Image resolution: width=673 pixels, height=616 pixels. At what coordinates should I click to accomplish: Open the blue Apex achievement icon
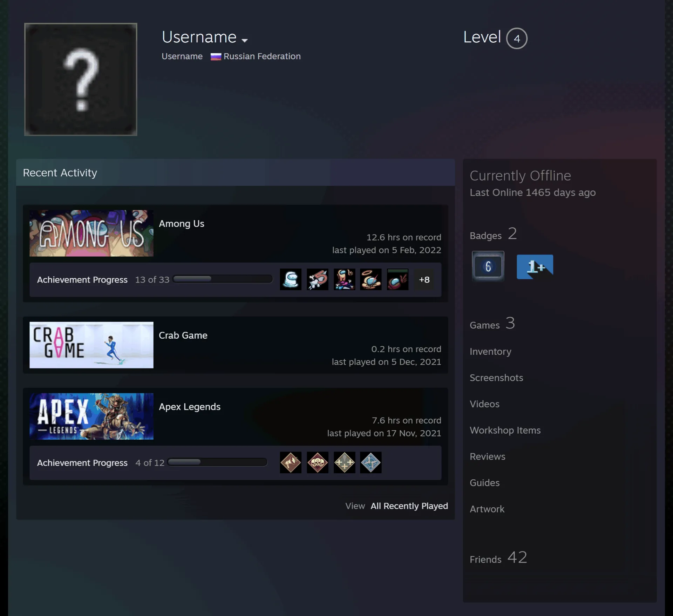pyautogui.click(x=371, y=462)
